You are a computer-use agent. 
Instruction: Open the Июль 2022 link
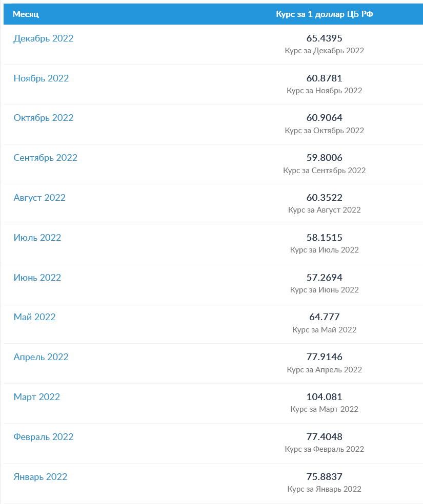pos(37,238)
